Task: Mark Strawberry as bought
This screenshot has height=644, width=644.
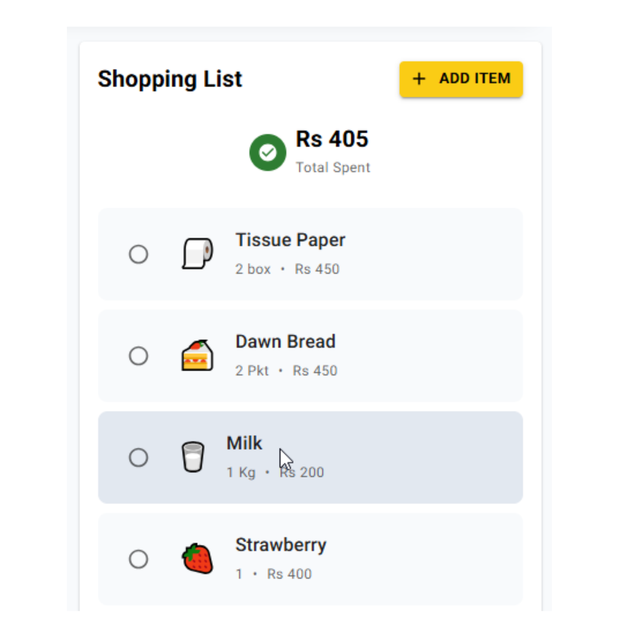Action: click(138, 559)
